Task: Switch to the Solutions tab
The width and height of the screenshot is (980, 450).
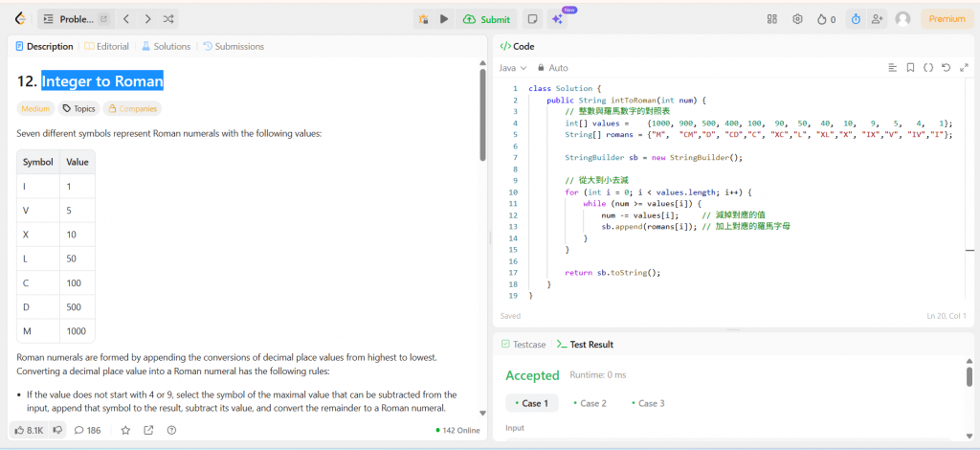Action: coord(166,46)
